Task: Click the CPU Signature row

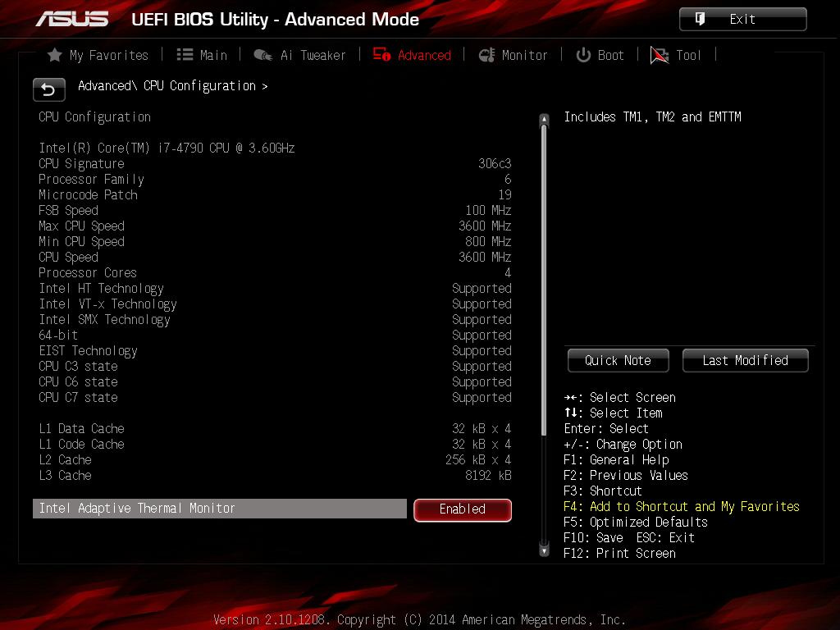Action: pyautogui.click(x=275, y=163)
